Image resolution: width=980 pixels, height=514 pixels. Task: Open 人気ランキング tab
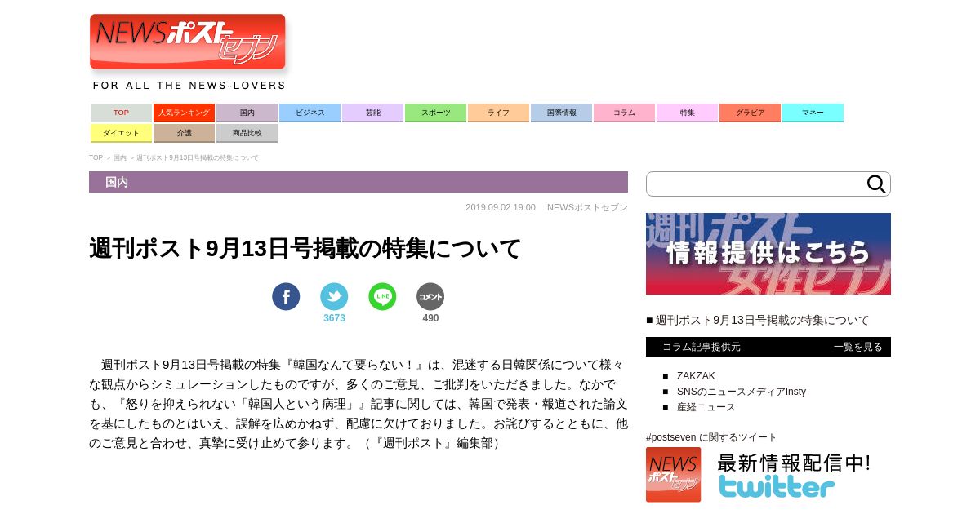[184, 113]
